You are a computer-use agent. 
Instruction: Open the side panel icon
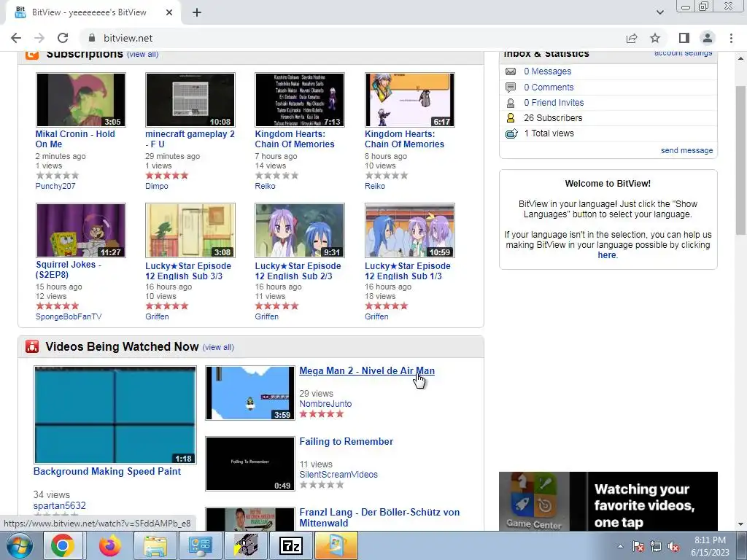(684, 38)
